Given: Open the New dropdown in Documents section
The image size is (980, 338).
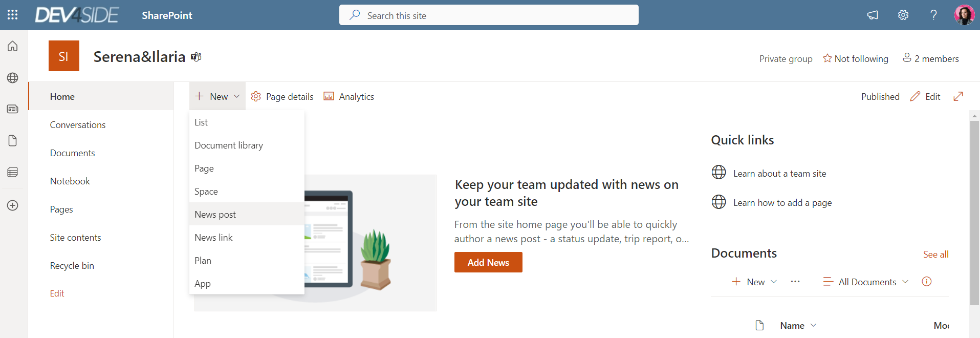Looking at the screenshot, I should tap(755, 282).
